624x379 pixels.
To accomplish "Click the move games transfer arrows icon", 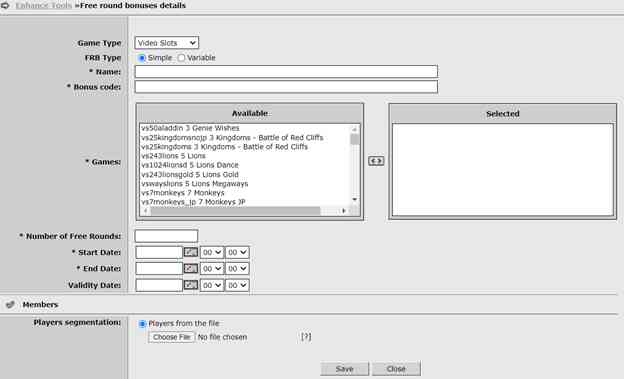I will click(x=376, y=161).
